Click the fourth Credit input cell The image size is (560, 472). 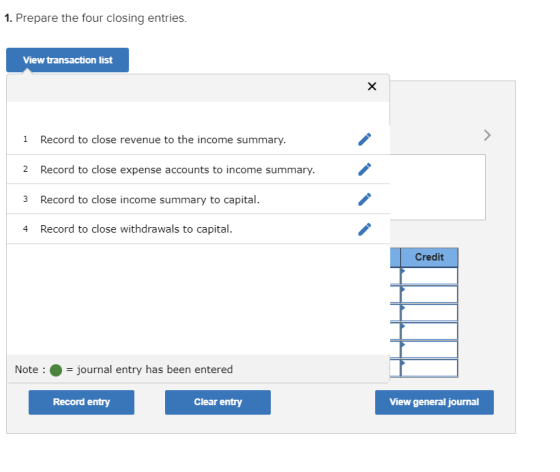(x=429, y=331)
